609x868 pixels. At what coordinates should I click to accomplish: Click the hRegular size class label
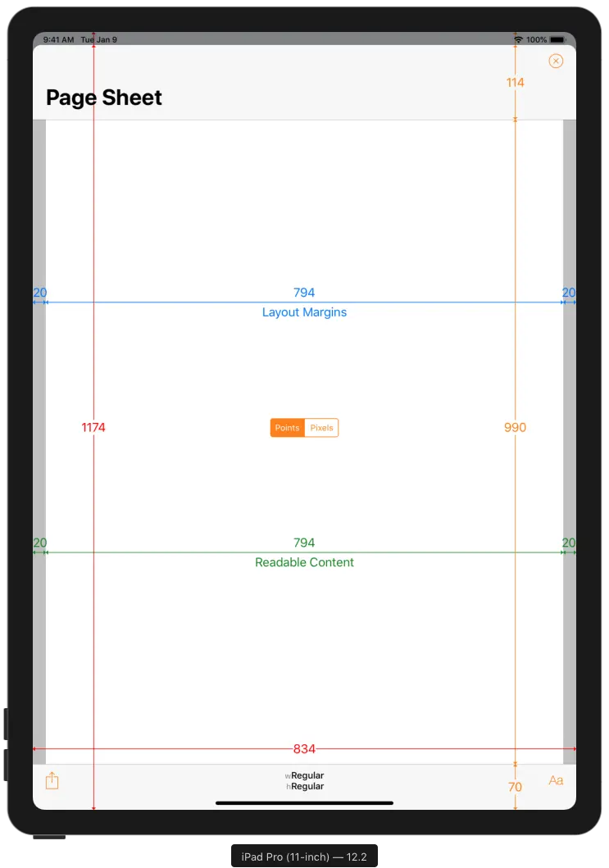click(305, 786)
